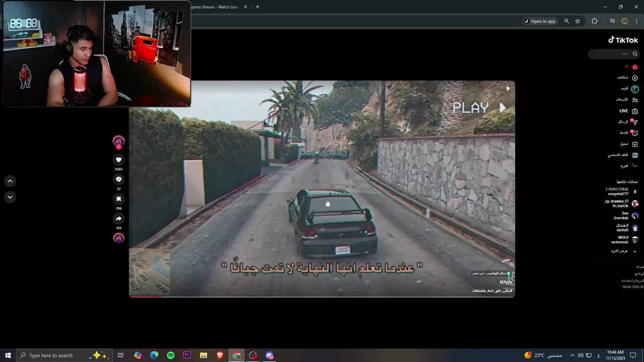Open Premiere Pro from taskbar
This screenshot has width=644, height=362.
(x=187, y=355)
